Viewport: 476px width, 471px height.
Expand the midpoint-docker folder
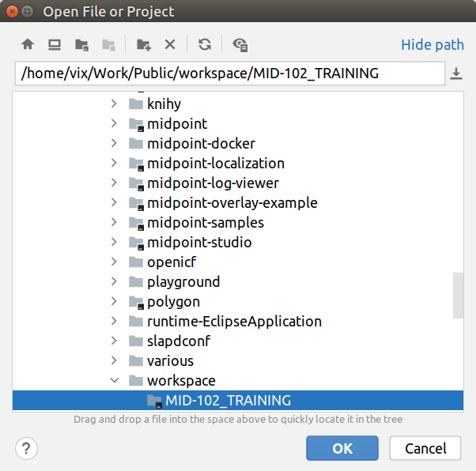(114, 143)
